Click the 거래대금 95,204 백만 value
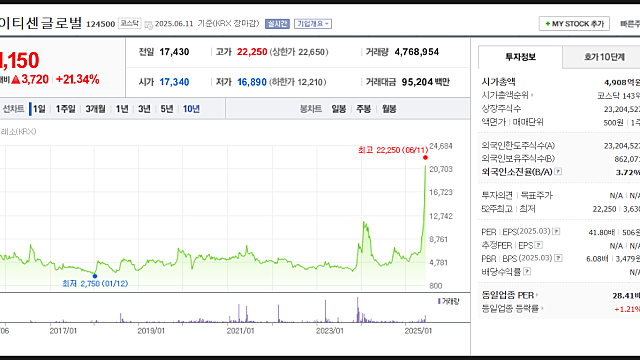The height and width of the screenshot is (360, 640). 425,82
